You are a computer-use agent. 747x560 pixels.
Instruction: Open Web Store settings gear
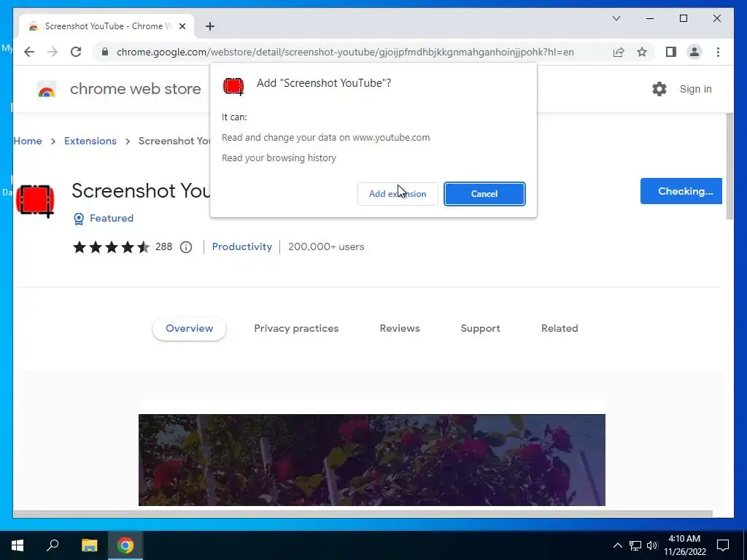[x=659, y=89]
